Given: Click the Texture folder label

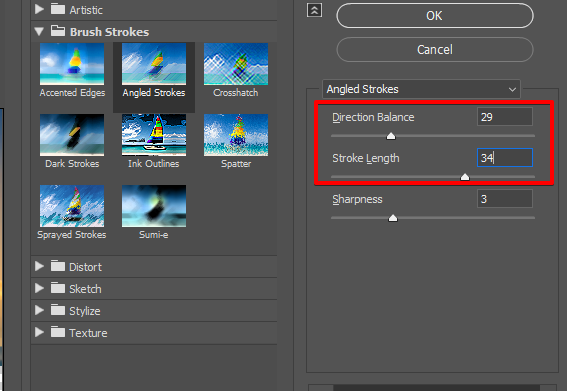Looking at the screenshot, I should pos(88,333).
